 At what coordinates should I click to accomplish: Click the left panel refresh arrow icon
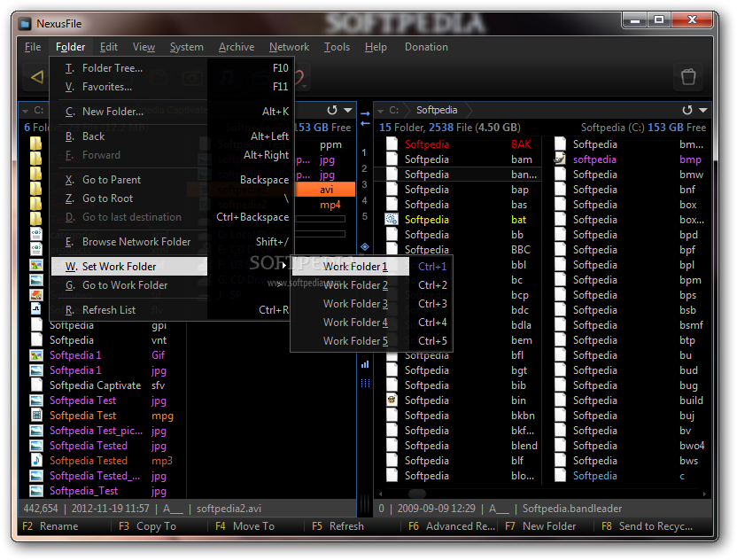(332, 110)
